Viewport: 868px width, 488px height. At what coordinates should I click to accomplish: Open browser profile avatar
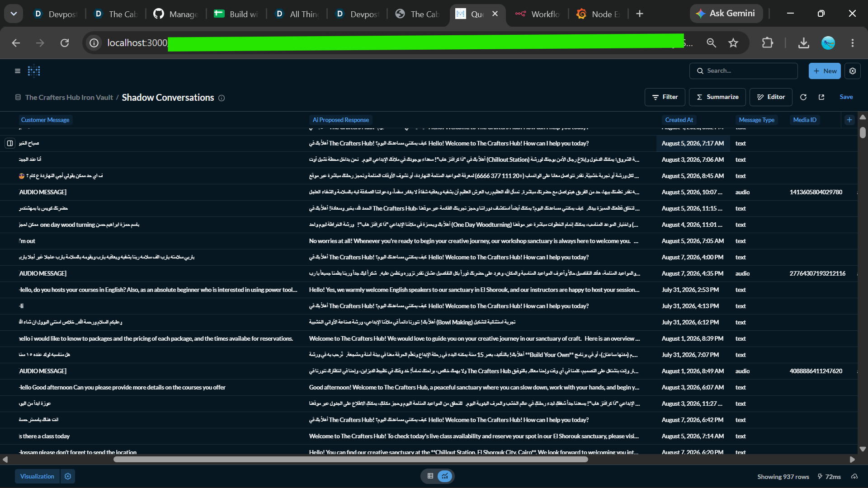(828, 43)
